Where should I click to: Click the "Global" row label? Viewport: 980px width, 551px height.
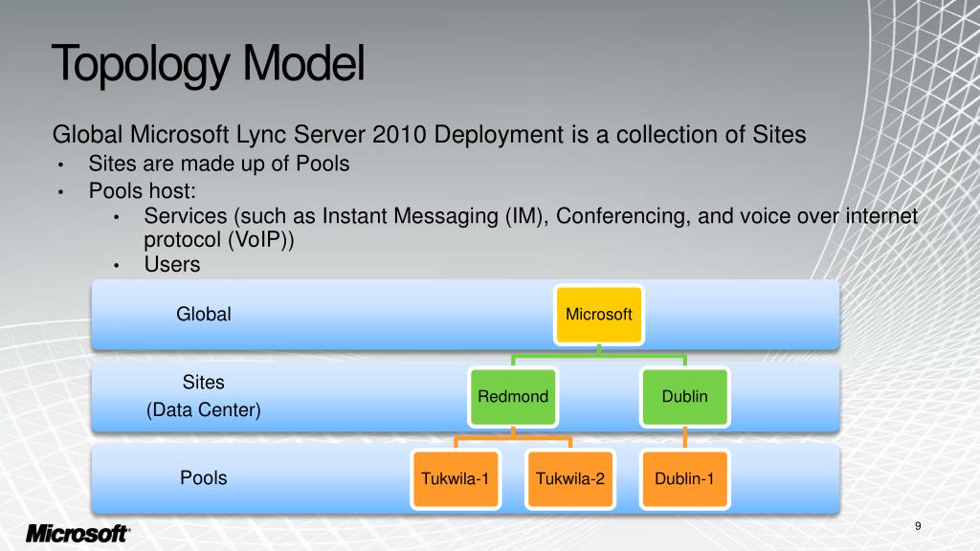[204, 314]
